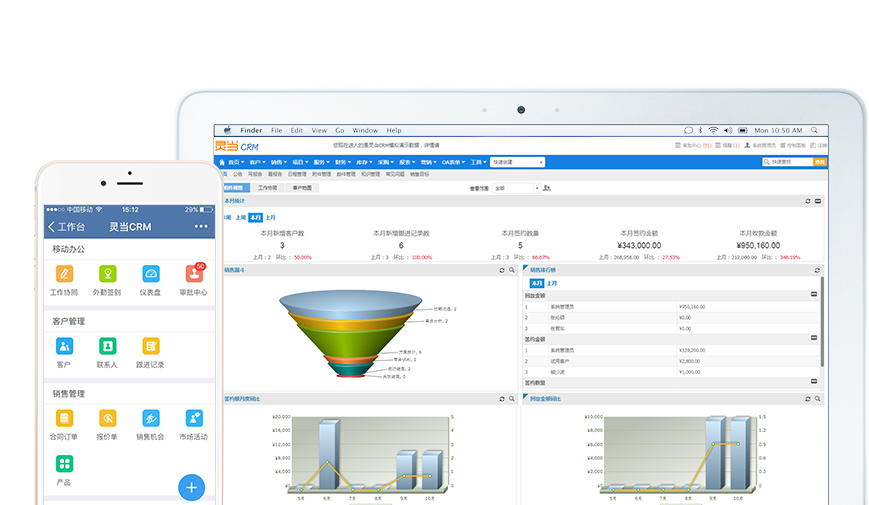Screen dimensions: 869x505
Task: Open the three-dot more menu on phone
Action: click(x=201, y=227)
